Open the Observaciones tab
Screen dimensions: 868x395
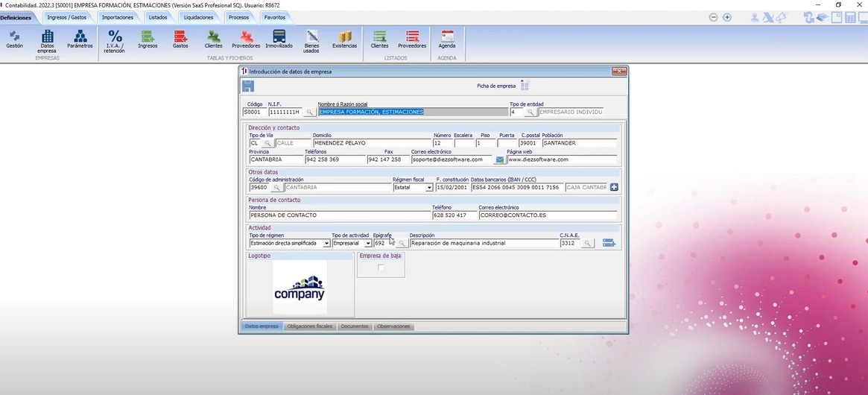393,326
